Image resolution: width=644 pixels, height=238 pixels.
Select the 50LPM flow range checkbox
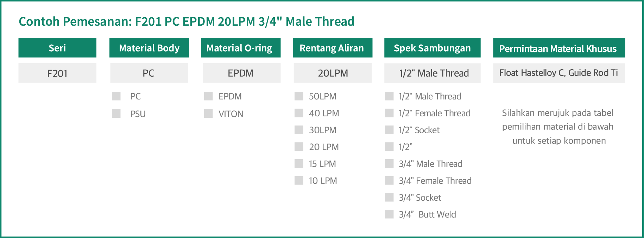click(299, 96)
